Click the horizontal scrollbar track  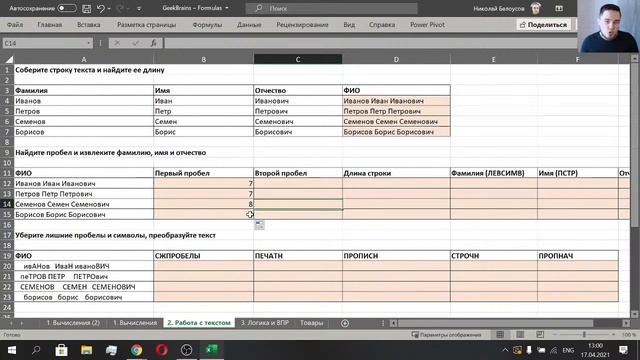[x=510, y=323]
